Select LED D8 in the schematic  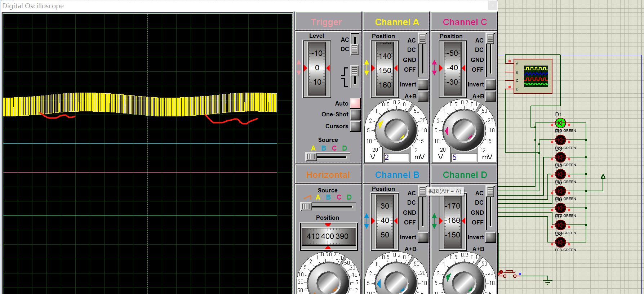(560, 242)
